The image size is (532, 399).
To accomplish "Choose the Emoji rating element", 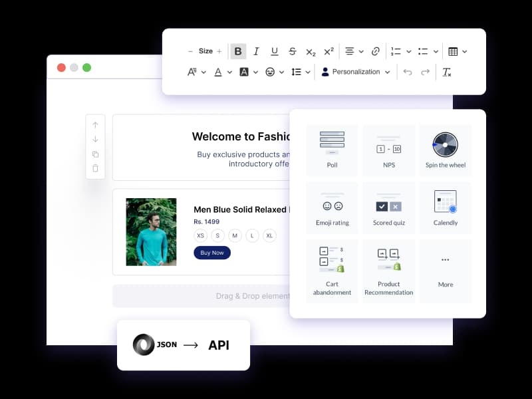I will click(x=332, y=207).
